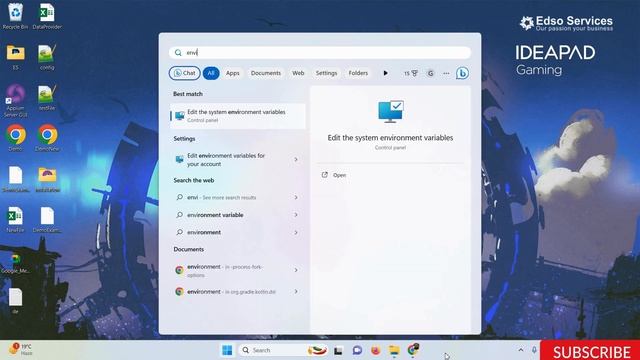The image size is (640, 360).
Task: Launch the Demo Chrome shortcut
Action: [16, 138]
